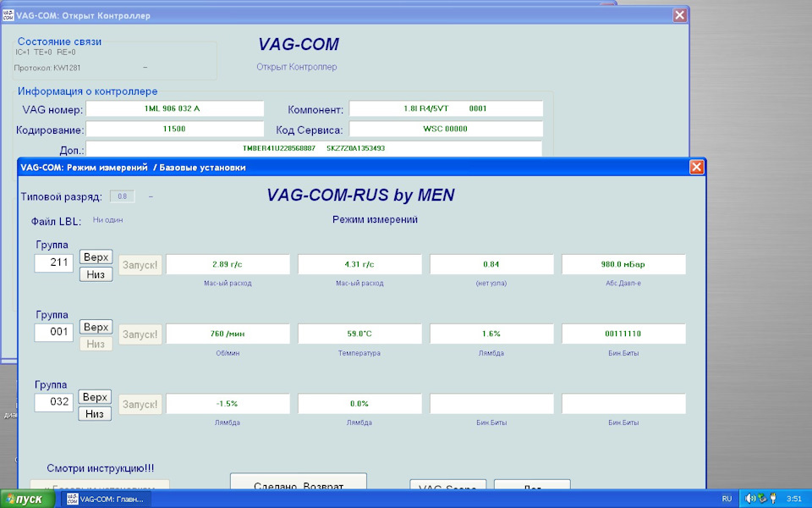This screenshot has width=812, height=508.
Task: Click the Типовой разряд value 0.8
Action: tap(122, 196)
